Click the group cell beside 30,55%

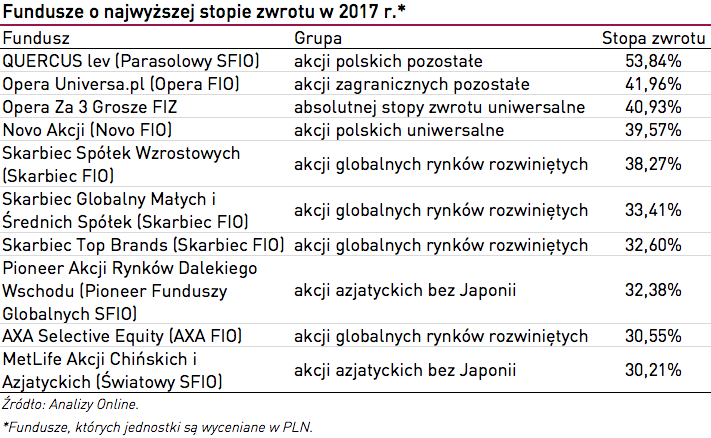[x=441, y=336]
